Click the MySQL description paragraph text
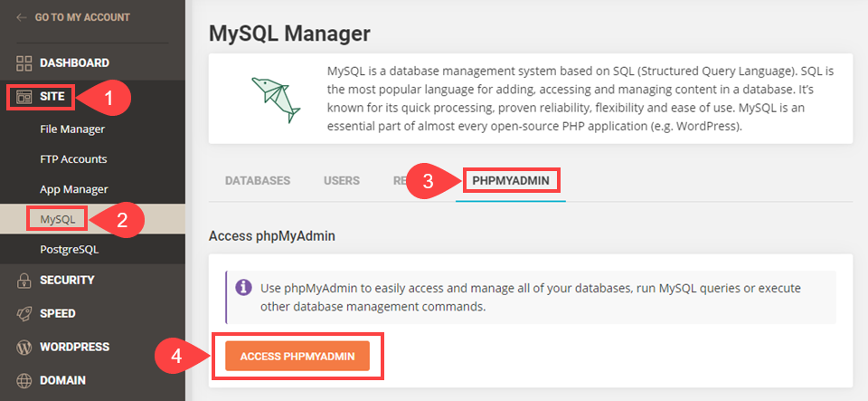The width and height of the screenshot is (868, 401). (x=580, y=99)
